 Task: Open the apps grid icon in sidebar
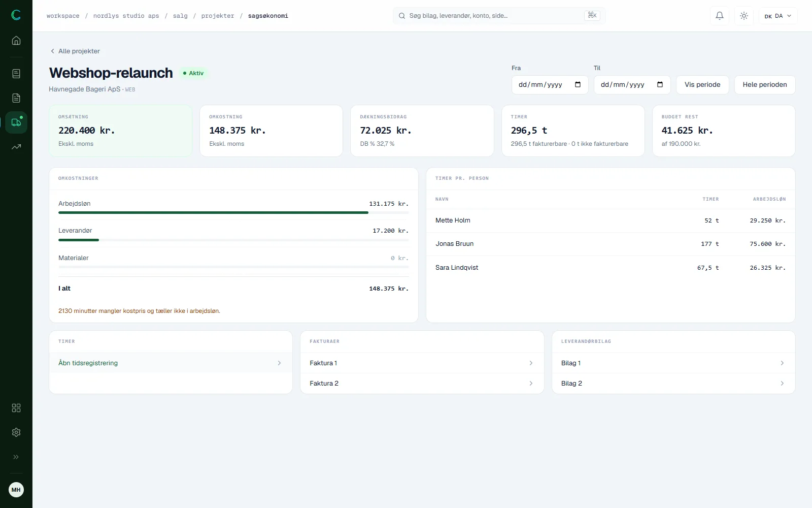pyautogui.click(x=16, y=408)
